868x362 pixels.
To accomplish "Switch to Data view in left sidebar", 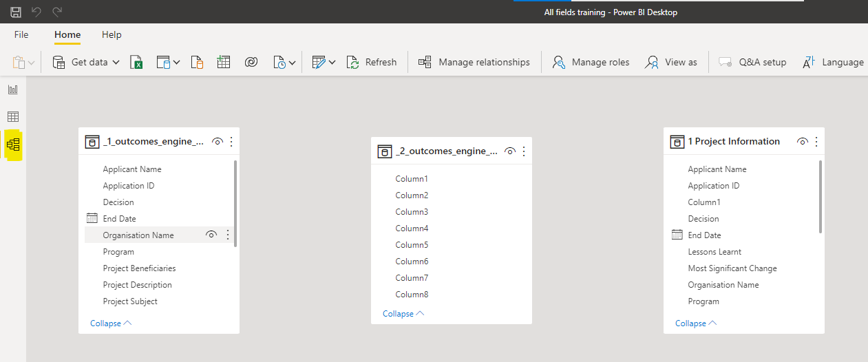I will pyautogui.click(x=13, y=117).
